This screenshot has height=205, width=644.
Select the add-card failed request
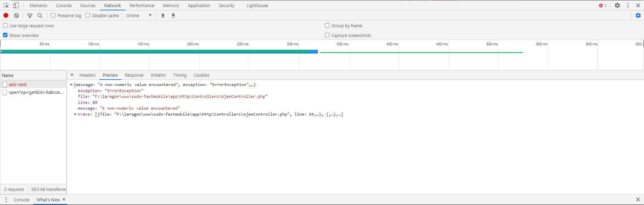(17, 84)
